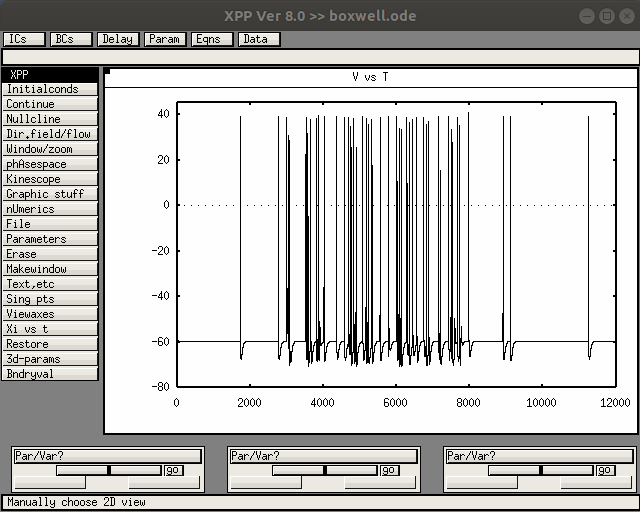The image size is (640, 512).
Task: Open Text,etc menu item
Action: tap(50, 284)
